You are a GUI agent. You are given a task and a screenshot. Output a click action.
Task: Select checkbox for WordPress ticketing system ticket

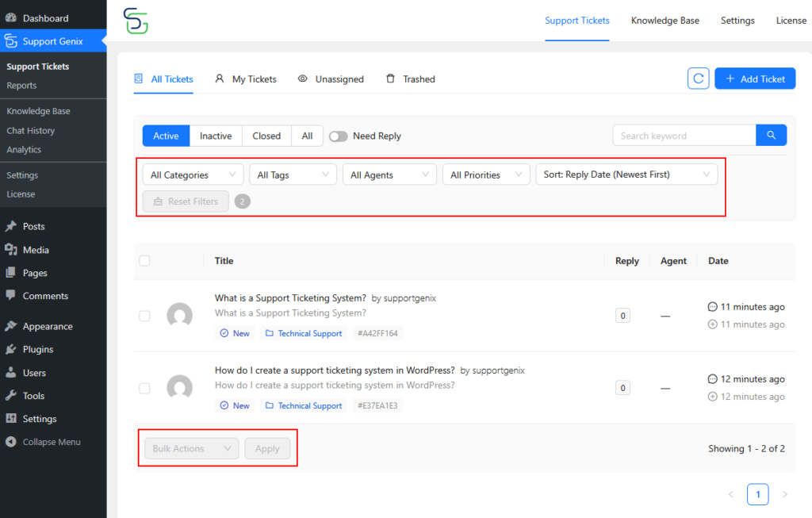[144, 388]
